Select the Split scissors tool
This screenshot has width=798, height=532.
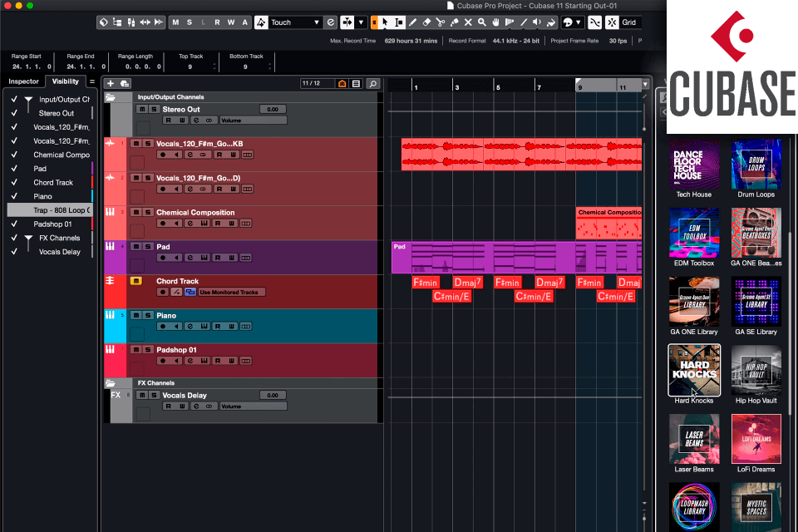tap(441, 22)
